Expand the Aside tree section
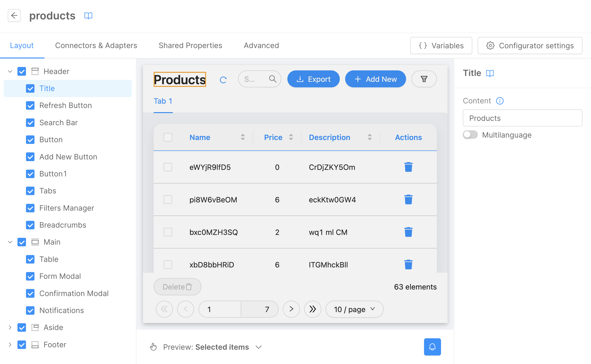 coord(10,327)
